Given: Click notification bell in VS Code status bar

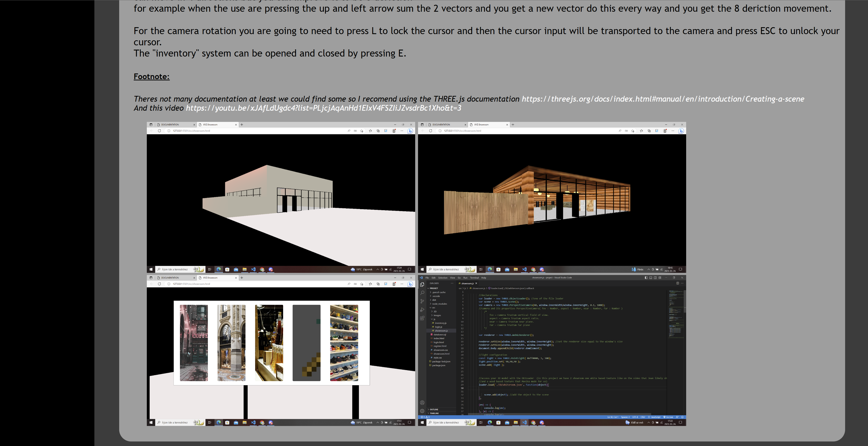Looking at the screenshot, I should coord(682,417).
